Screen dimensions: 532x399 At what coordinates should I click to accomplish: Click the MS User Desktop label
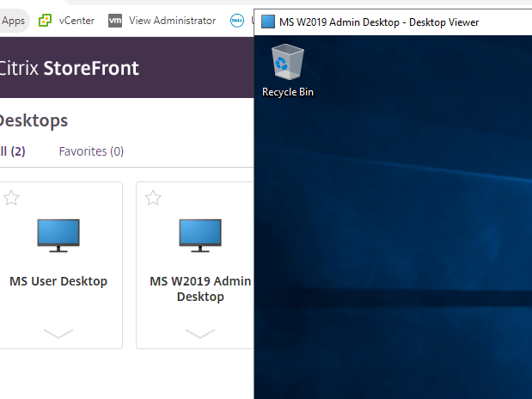tap(58, 281)
